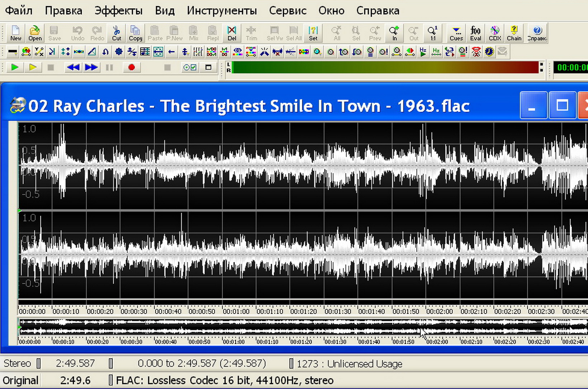Open the Equalizer sliders icon
Viewport: 588px width, 389px height.
coord(198,52)
